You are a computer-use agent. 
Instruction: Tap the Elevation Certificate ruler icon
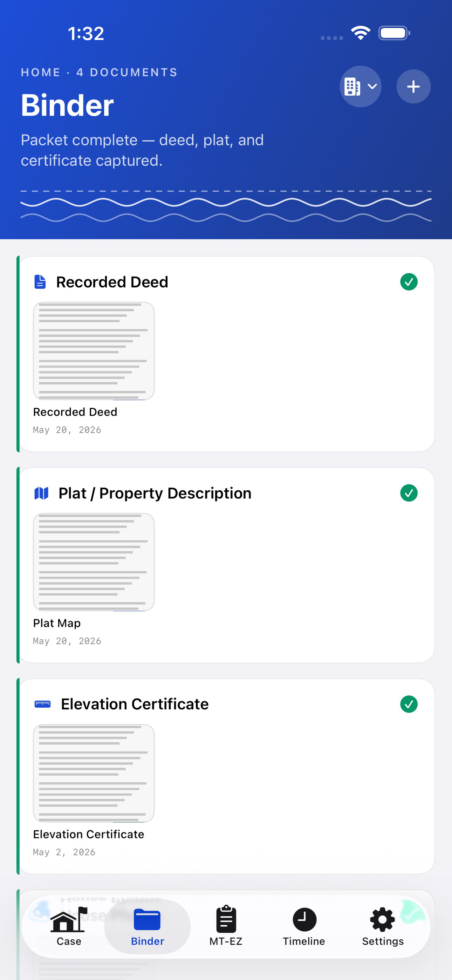click(42, 704)
